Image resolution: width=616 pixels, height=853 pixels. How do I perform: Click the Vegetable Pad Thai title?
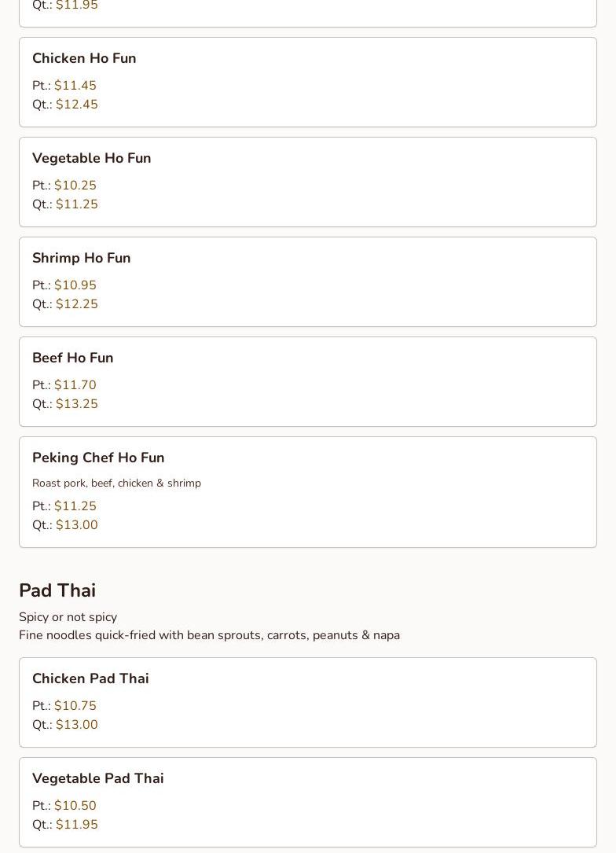tap(97, 778)
